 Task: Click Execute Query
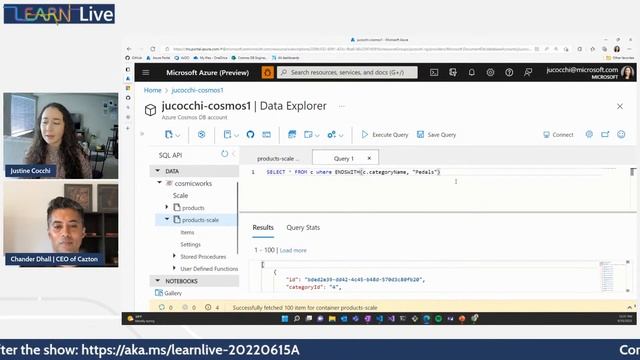384,135
